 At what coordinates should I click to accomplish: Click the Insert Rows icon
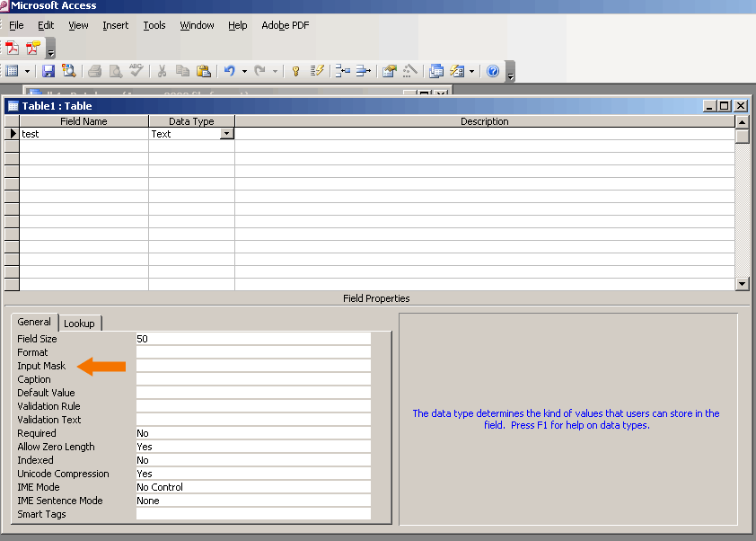click(342, 71)
